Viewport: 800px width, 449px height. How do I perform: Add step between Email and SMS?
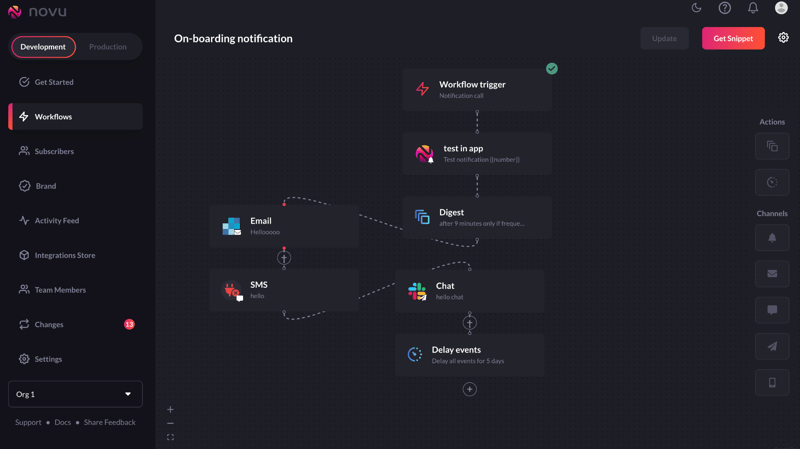tap(284, 258)
